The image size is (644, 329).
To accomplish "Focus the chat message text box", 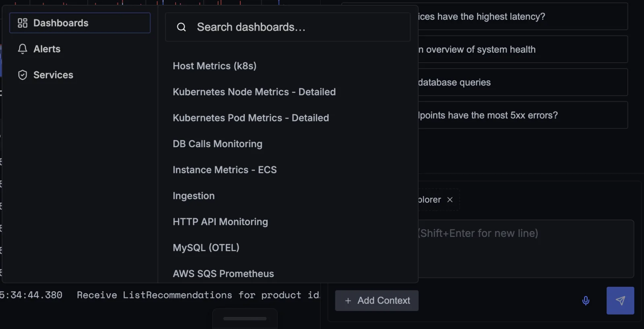I will pyautogui.click(x=525, y=249).
